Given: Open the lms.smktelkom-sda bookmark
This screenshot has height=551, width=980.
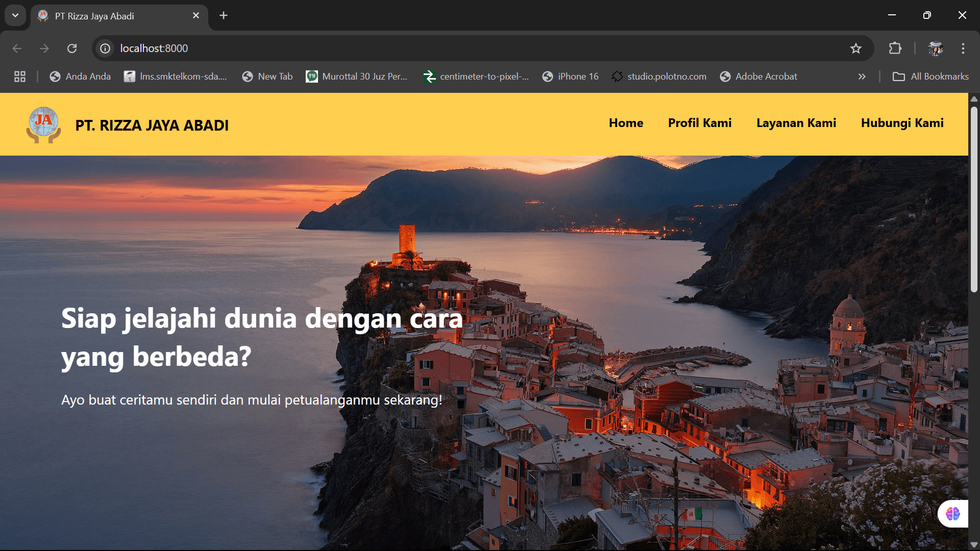Looking at the screenshot, I should (x=176, y=77).
